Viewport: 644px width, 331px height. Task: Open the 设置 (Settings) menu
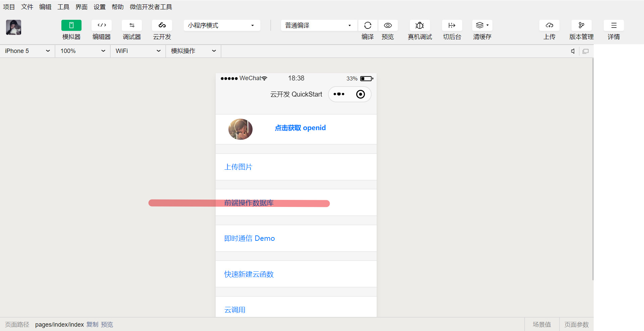(x=100, y=7)
